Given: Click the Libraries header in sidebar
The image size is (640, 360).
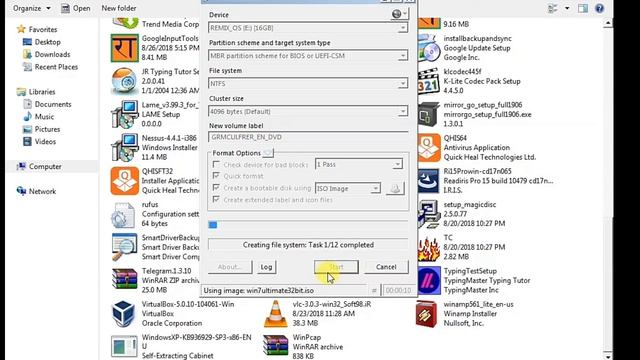Looking at the screenshot, I should (x=36, y=92).
